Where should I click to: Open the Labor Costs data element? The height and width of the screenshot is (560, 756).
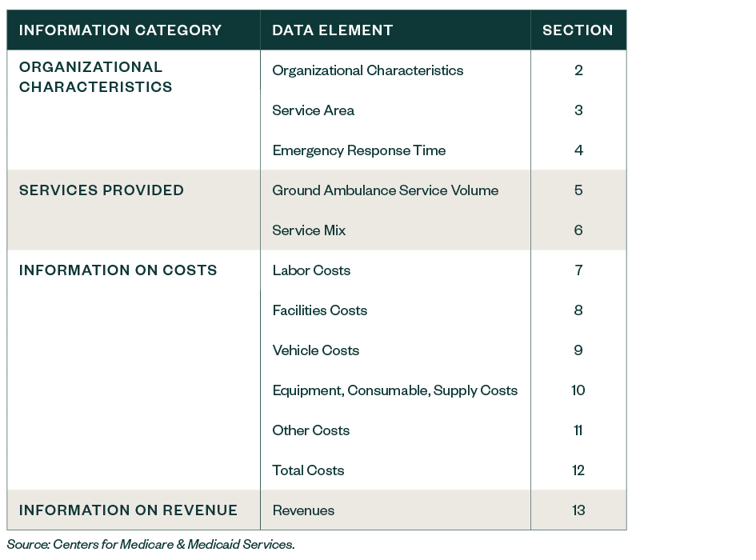(310, 270)
